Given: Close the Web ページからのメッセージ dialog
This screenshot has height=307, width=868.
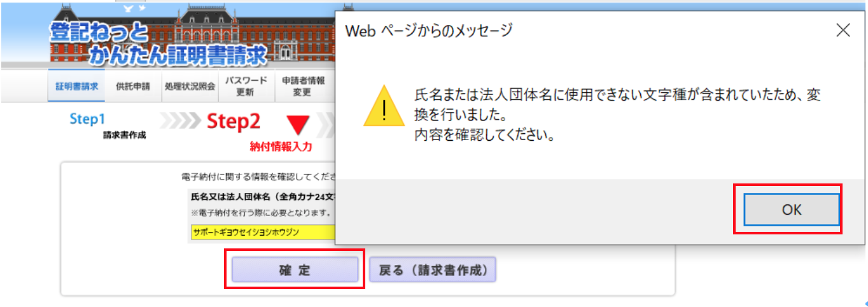Looking at the screenshot, I should 843,31.
